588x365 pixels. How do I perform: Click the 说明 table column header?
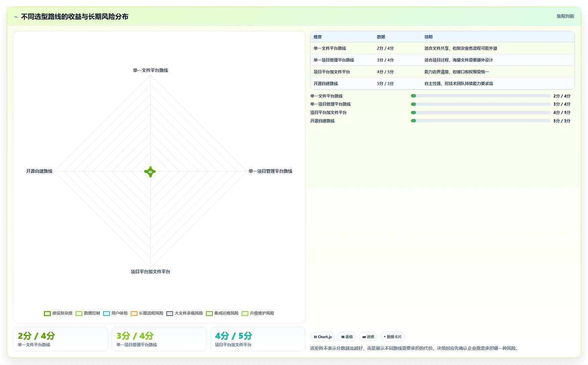pyautogui.click(x=428, y=37)
